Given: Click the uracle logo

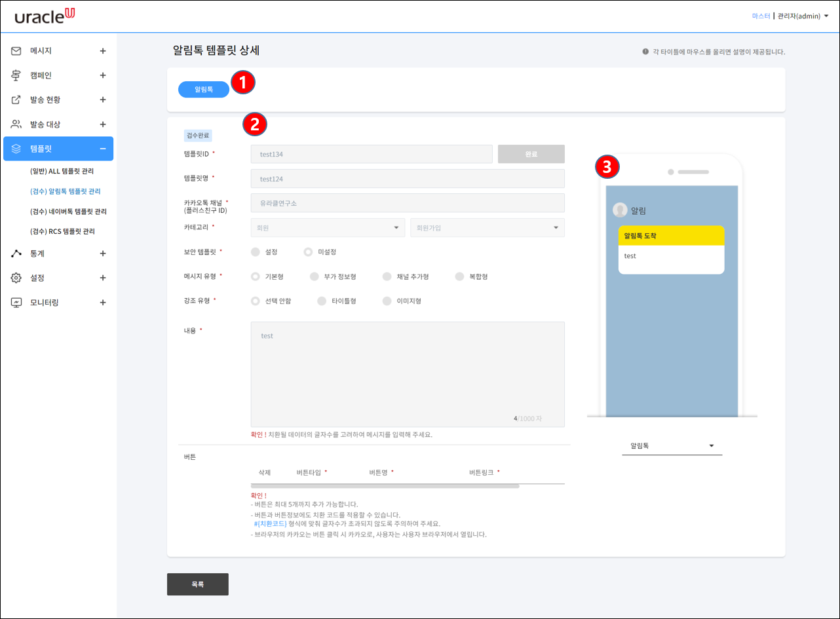Looking at the screenshot, I should point(45,16).
